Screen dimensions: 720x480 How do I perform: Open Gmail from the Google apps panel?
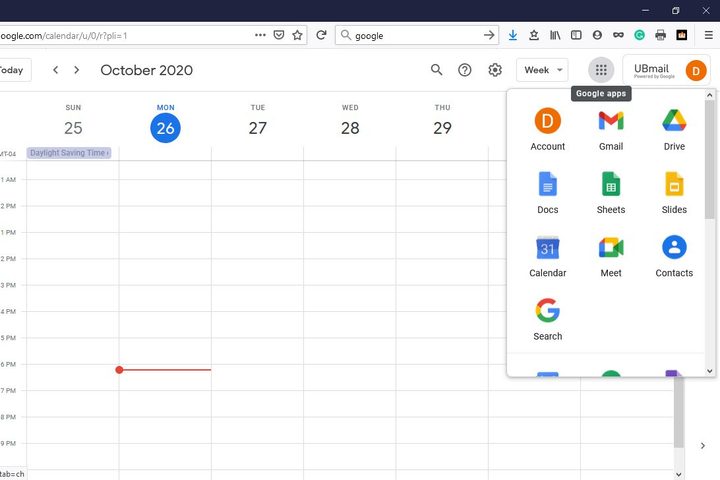click(x=611, y=130)
